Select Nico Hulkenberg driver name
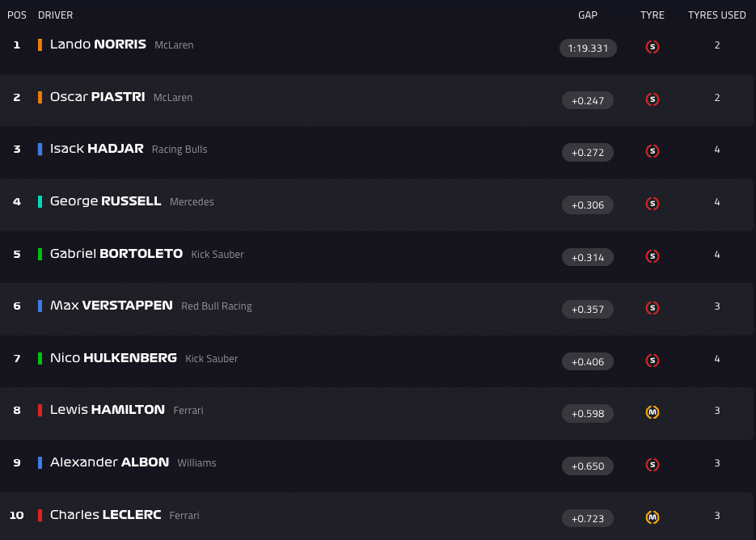 coord(113,357)
